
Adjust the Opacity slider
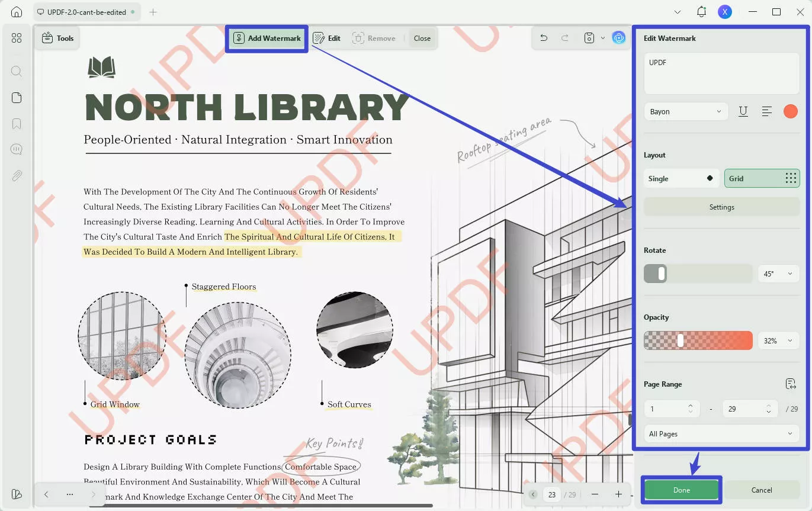click(698, 340)
